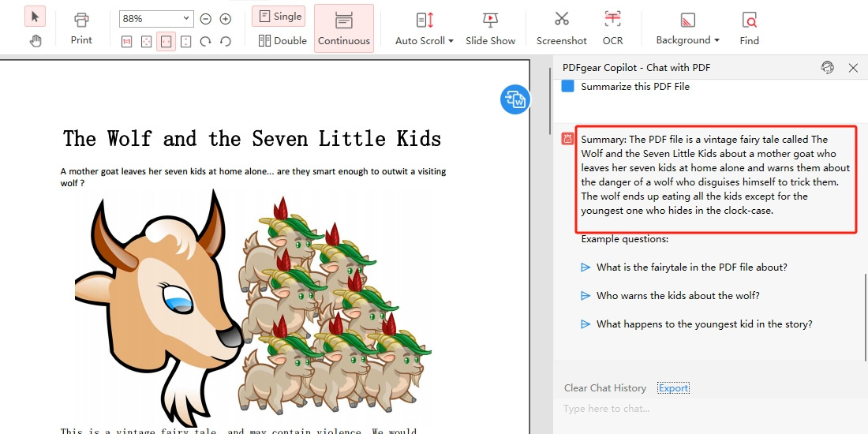Start the Slide Show
Screen dimensions: 868x434
click(491, 28)
